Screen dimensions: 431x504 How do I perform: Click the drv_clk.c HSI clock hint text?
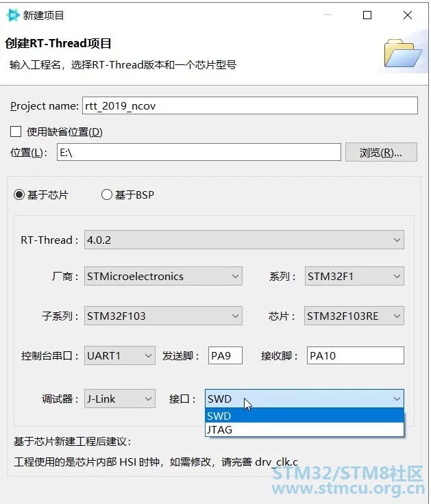[x=156, y=462]
